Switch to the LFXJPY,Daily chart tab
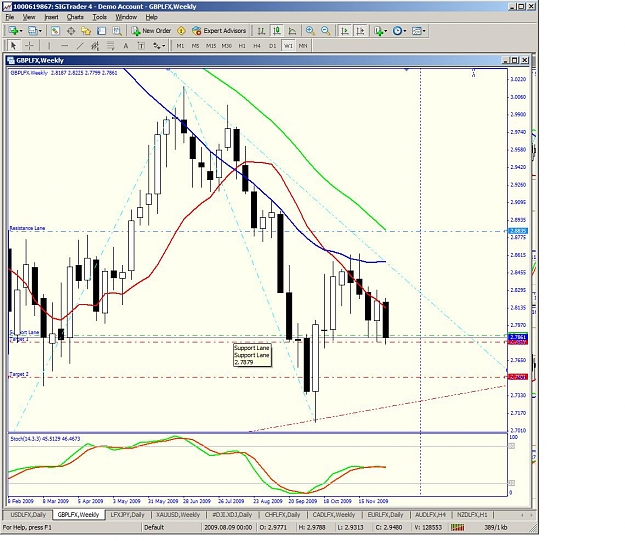Screen dimensions: 625x541 128,515
